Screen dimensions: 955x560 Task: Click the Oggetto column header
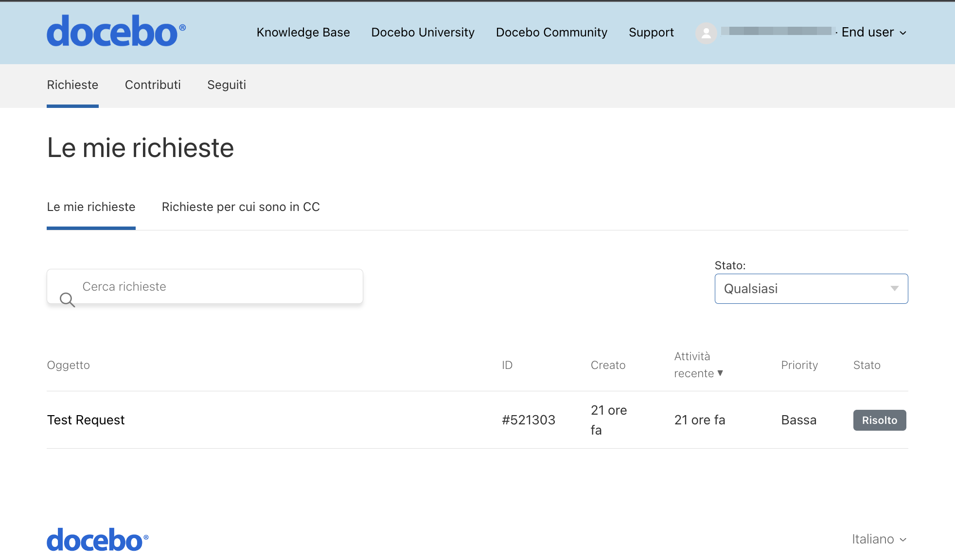[68, 365]
